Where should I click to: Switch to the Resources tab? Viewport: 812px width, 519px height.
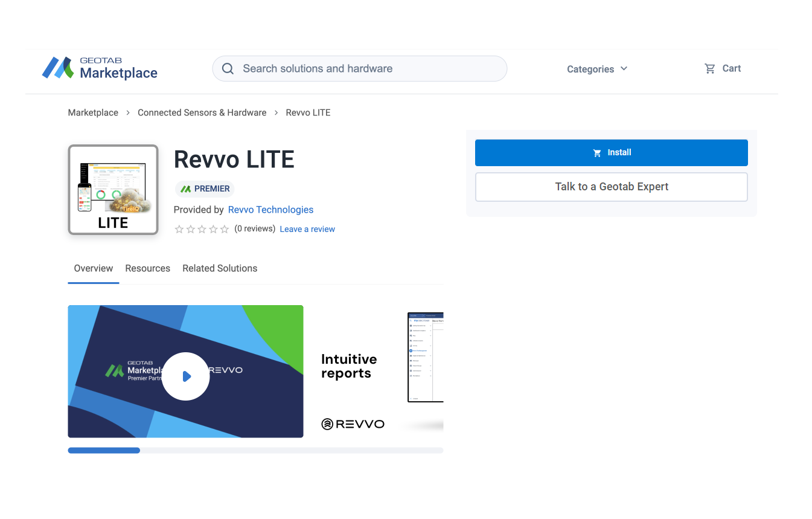[147, 268]
